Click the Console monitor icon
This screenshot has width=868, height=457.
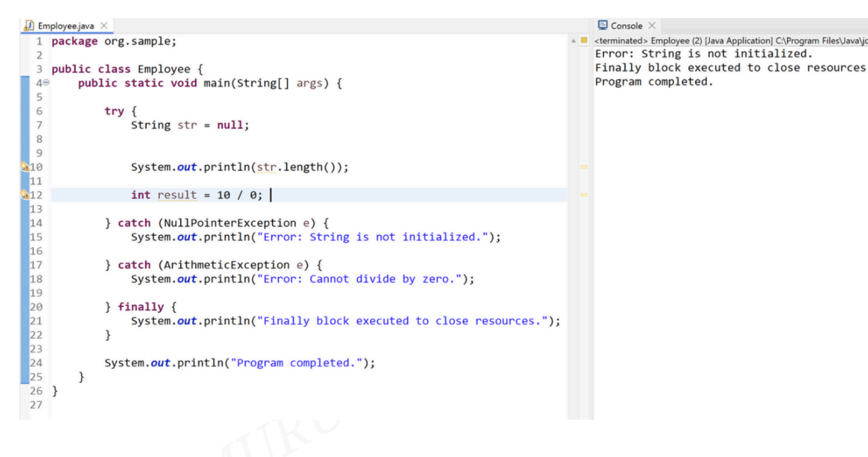[602, 26]
